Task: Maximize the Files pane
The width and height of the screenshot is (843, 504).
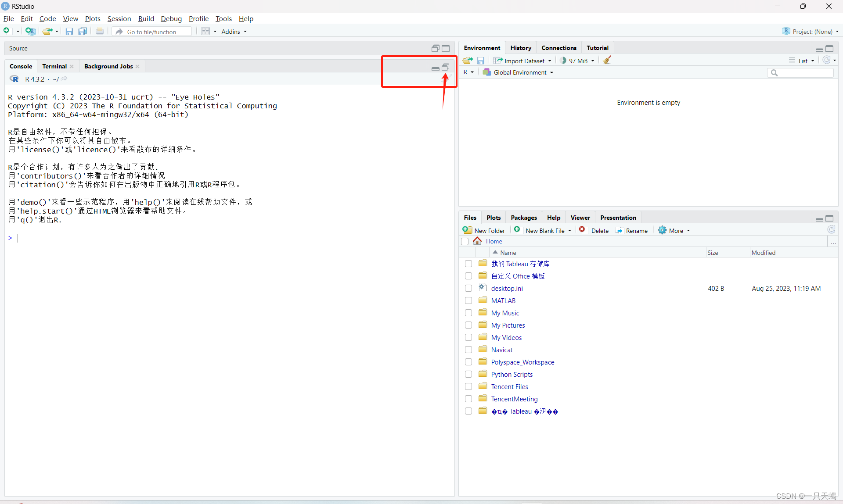Action: 829,218
